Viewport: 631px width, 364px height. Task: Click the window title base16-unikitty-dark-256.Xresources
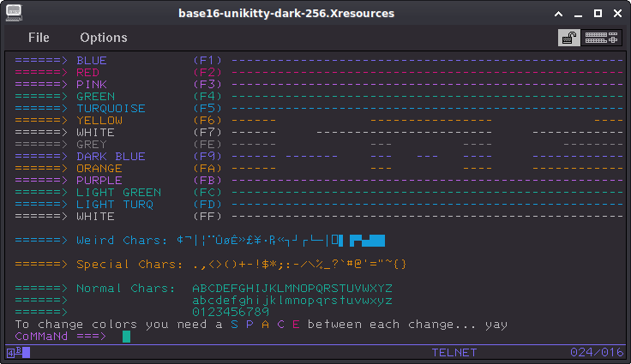286,13
